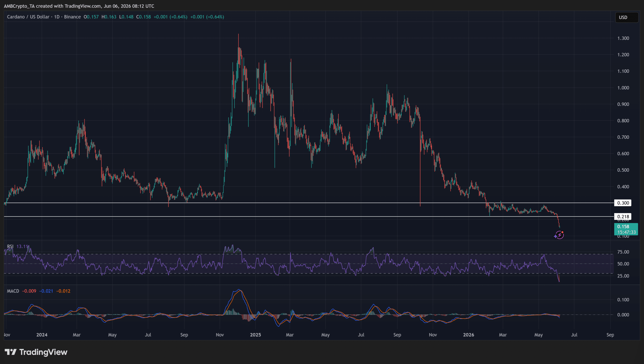
Task: Click the 25.00 RSI axis label
Action: coord(623,276)
